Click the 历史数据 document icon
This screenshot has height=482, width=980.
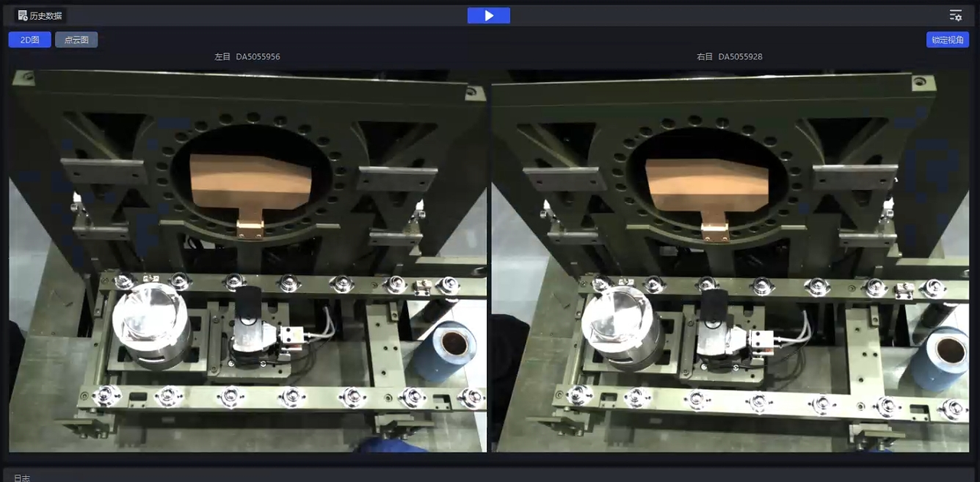[22, 15]
